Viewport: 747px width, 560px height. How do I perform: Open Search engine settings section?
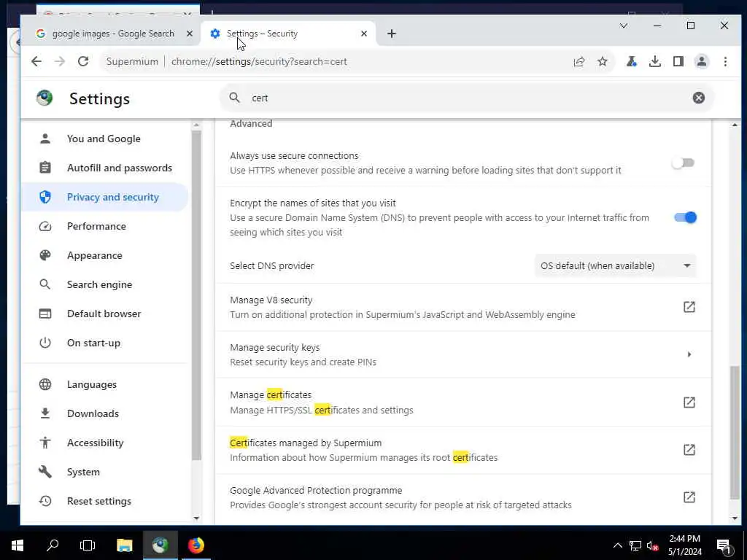104,284
